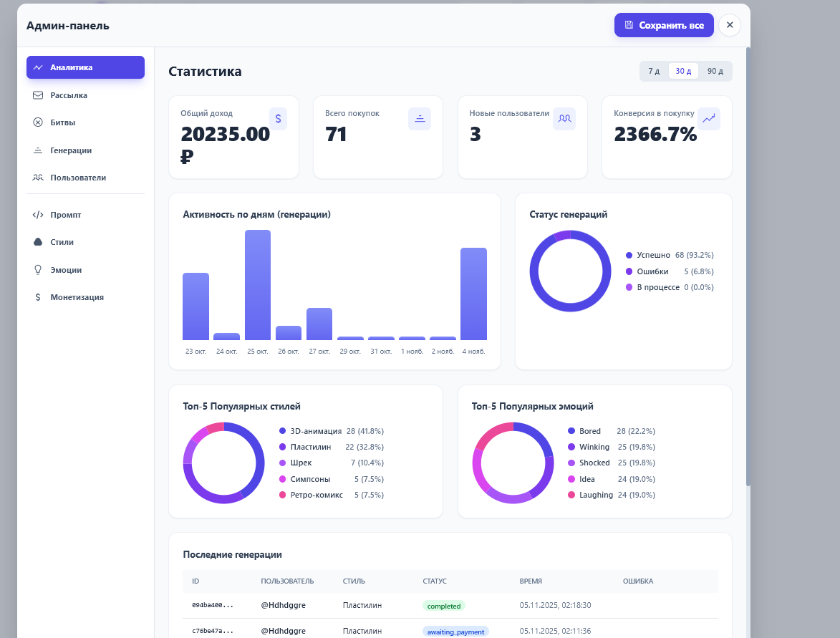The height and width of the screenshot is (638, 840).
Task: Click the ID column header
Action: point(195,581)
